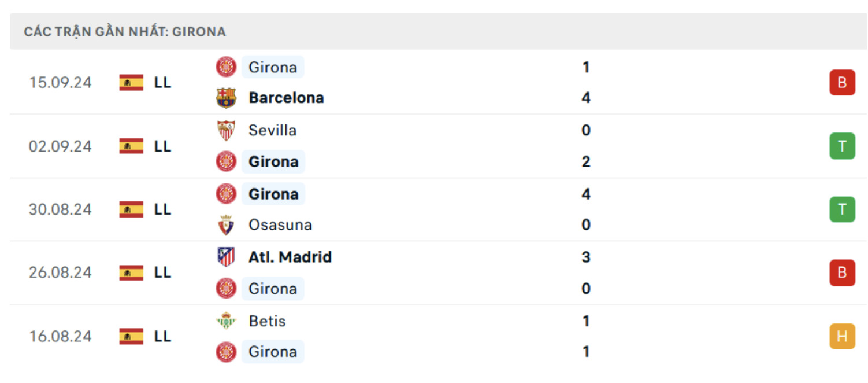The width and height of the screenshot is (868, 383).
Task: Click Spain flag for the 02.09.24 match
Action: 131,146
